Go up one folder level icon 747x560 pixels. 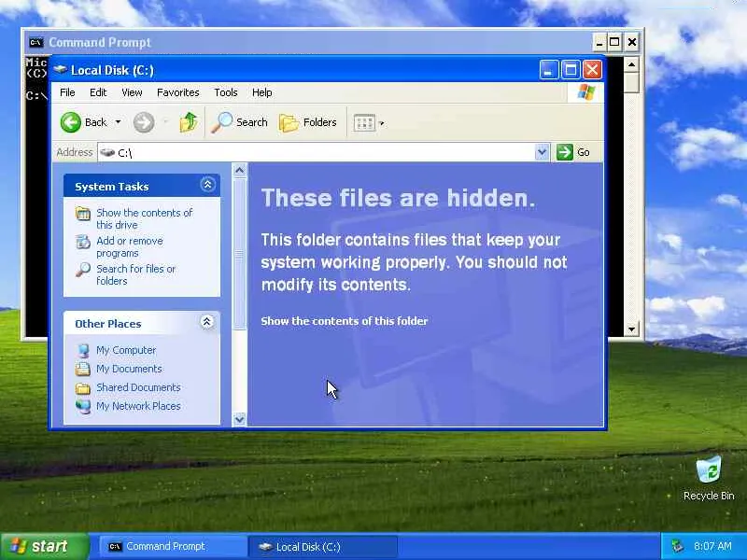[x=189, y=122]
